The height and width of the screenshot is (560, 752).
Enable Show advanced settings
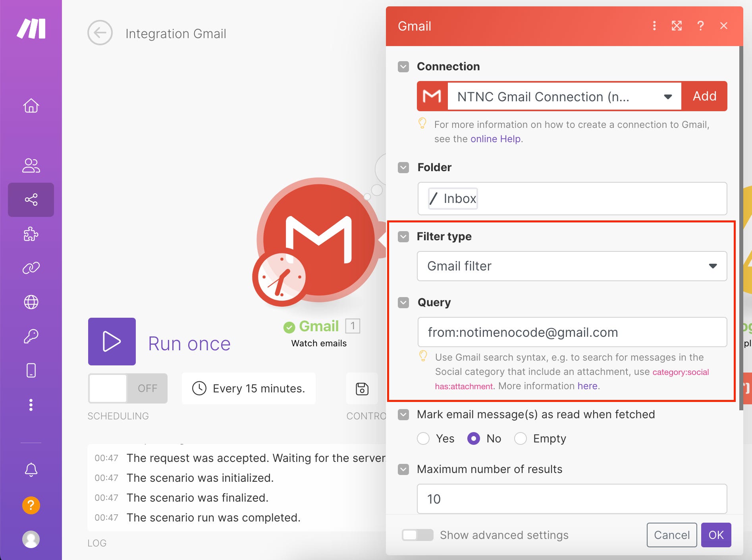pyautogui.click(x=417, y=535)
